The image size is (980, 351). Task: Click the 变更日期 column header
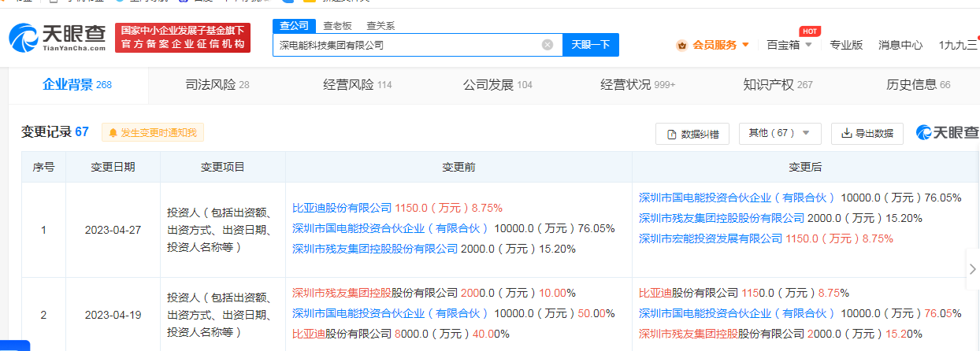tap(113, 167)
